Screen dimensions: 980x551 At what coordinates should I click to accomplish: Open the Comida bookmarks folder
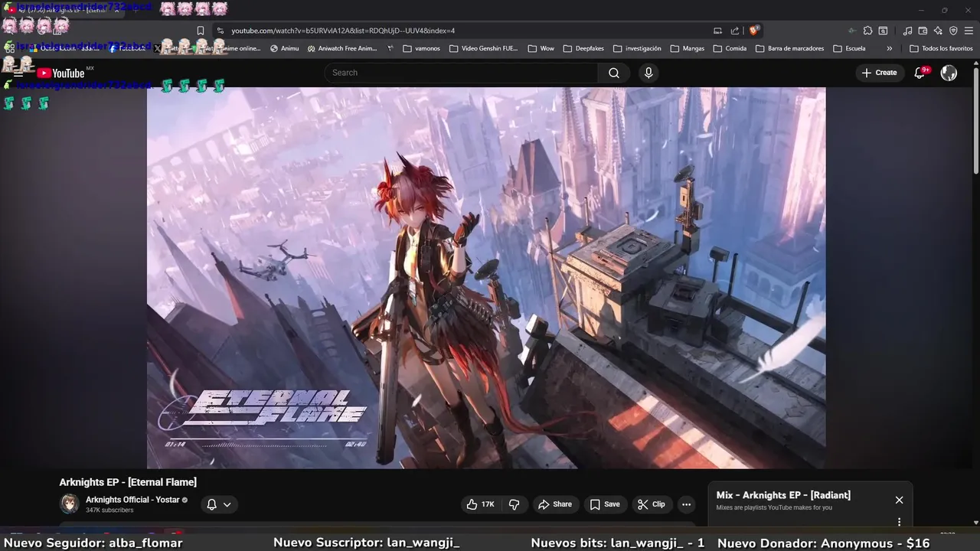[x=730, y=48]
